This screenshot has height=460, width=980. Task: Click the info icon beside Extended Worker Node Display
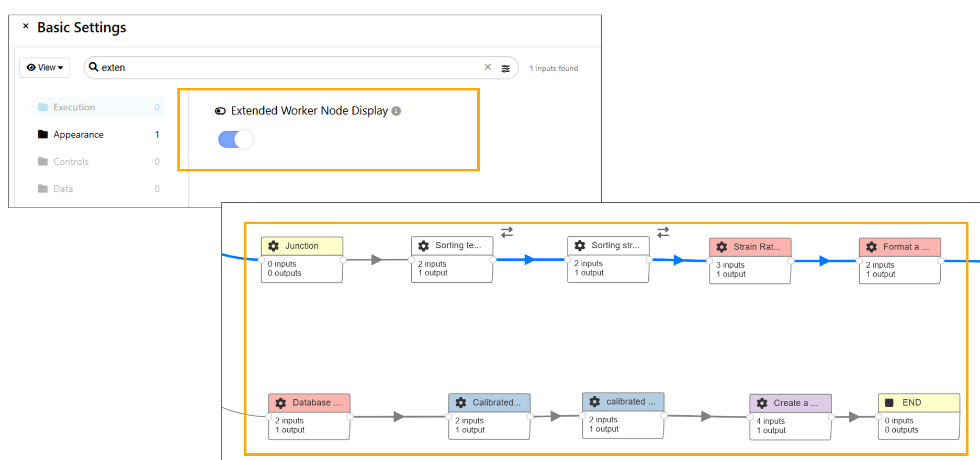click(397, 111)
